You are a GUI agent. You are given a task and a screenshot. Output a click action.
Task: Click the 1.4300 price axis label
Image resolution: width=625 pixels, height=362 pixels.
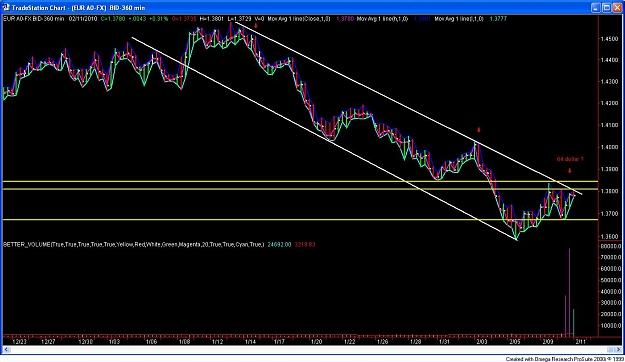coord(609,82)
